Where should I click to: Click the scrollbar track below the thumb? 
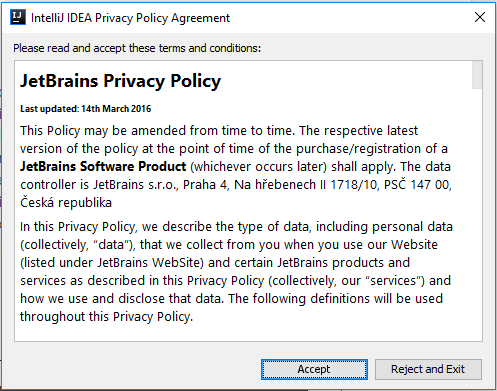click(x=477, y=213)
